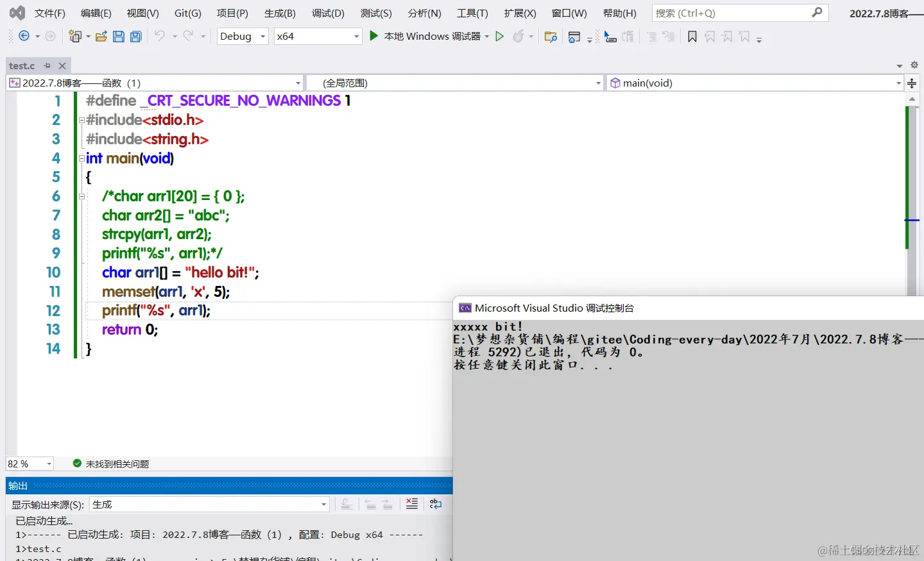Screen dimensions: 924x561
Task: Collapse the #include block at line 2
Action: [x=81, y=120]
